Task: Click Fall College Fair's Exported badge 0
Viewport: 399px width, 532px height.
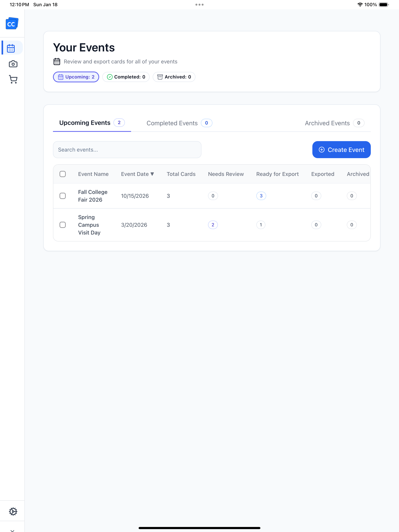Action: click(316, 196)
